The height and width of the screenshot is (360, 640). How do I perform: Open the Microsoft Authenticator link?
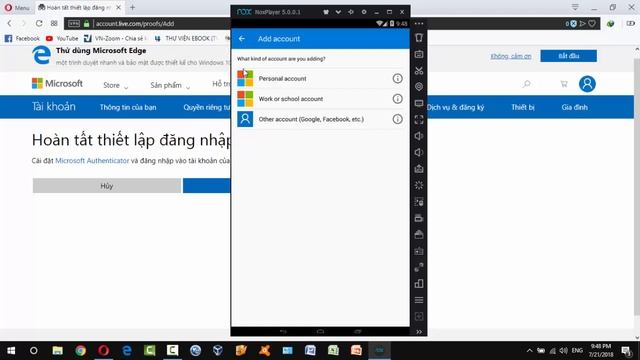[92, 161]
